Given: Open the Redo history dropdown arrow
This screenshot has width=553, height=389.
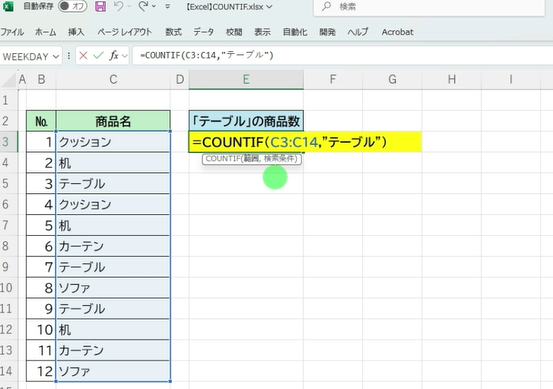Looking at the screenshot, I should [154, 6].
